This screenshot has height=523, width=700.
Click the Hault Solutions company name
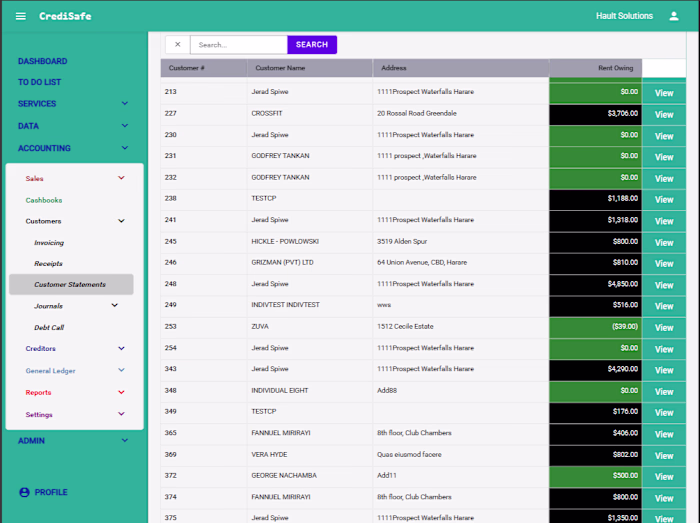(624, 16)
